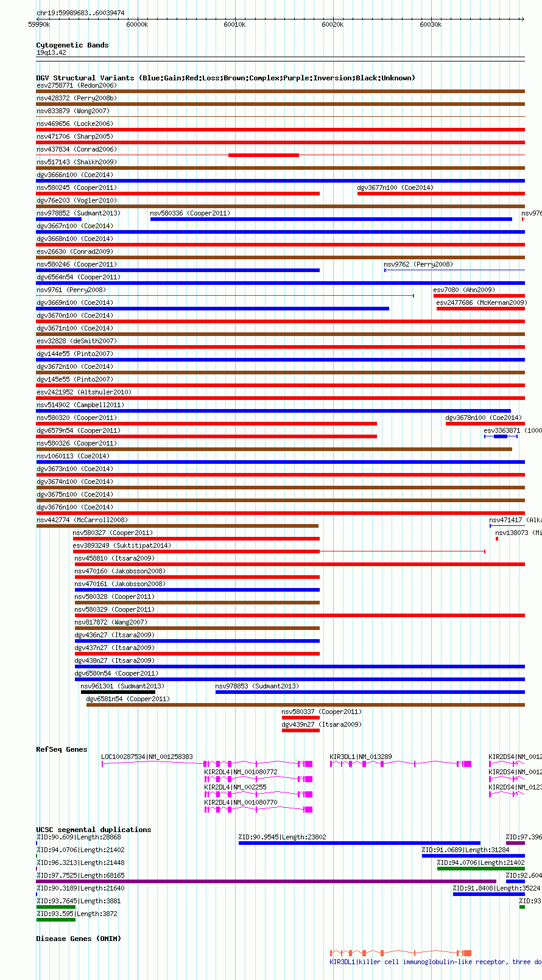542x980 pixels.
Task: Click the 60030k ruler tick label
Action: pyautogui.click(x=431, y=24)
